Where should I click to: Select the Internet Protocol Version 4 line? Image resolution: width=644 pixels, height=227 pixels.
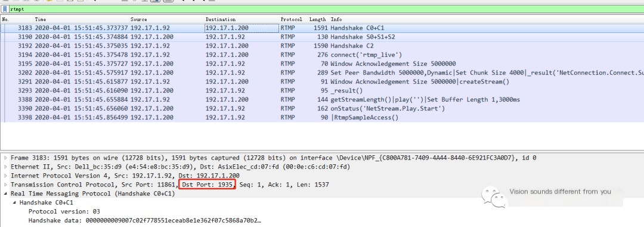(x=125, y=176)
